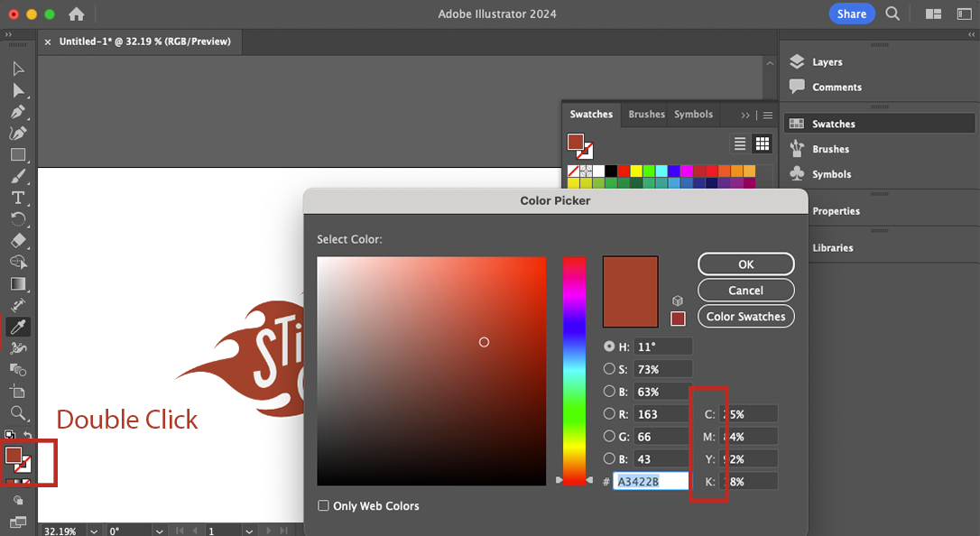Click the out-of-gamut cube warning icon
Screen dimensions: 980x536
(x=678, y=301)
